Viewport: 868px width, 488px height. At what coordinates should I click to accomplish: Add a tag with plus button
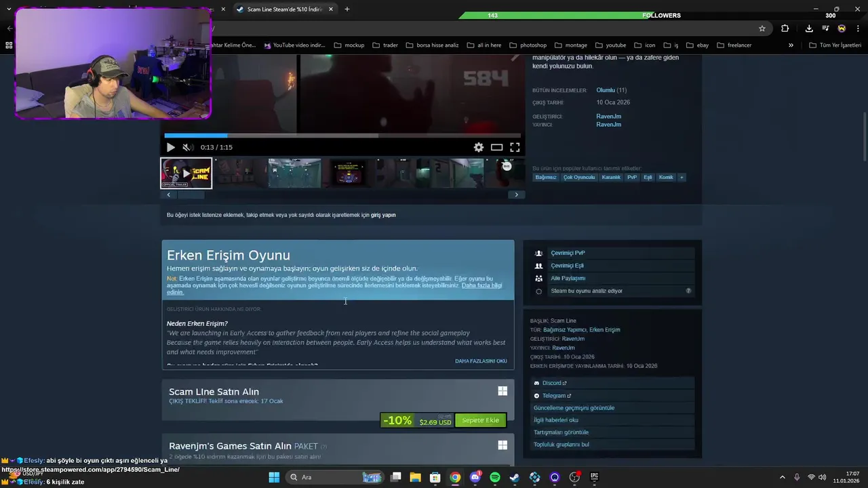click(x=682, y=178)
